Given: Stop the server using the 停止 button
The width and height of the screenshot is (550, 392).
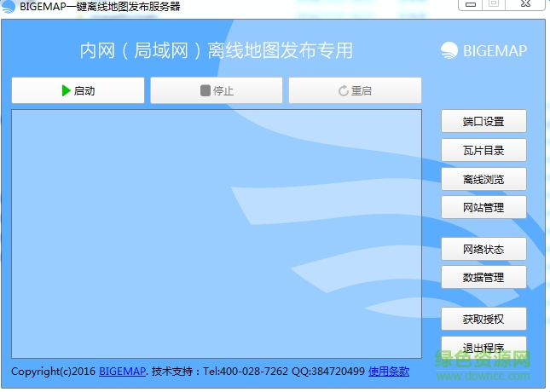Looking at the screenshot, I should click(x=217, y=90).
